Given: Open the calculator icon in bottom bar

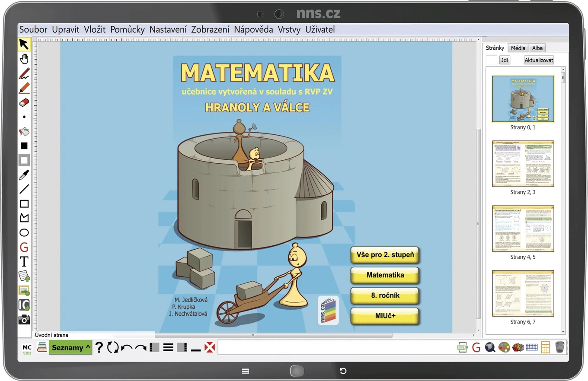Looking at the screenshot, I should pos(545,347).
